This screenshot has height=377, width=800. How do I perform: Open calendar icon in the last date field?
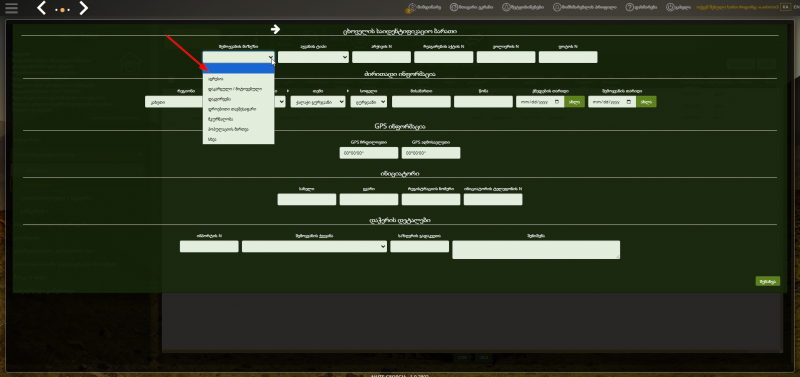pyautogui.click(x=629, y=102)
